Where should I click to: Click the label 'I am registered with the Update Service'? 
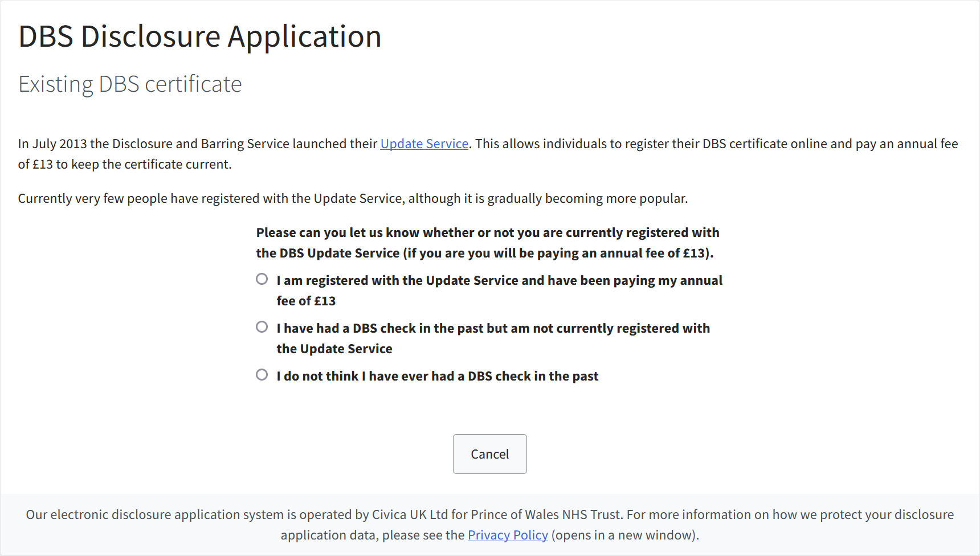[x=500, y=291]
